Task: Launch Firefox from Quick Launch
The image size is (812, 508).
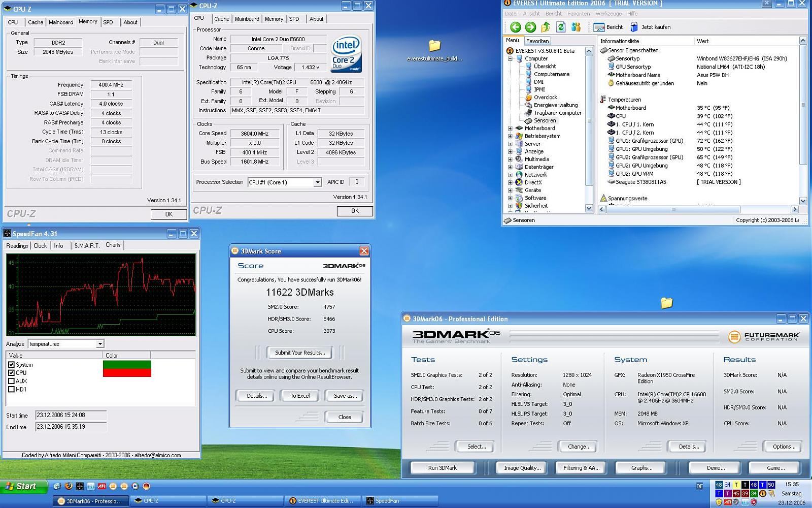Action: (x=69, y=486)
